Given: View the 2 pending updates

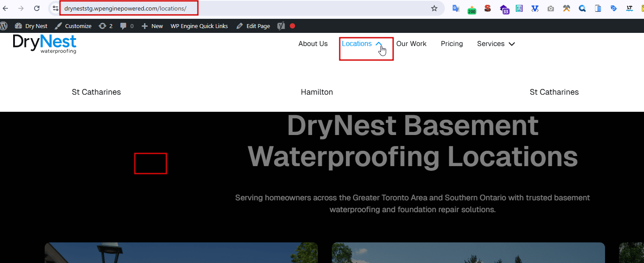Looking at the screenshot, I should coord(106,26).
